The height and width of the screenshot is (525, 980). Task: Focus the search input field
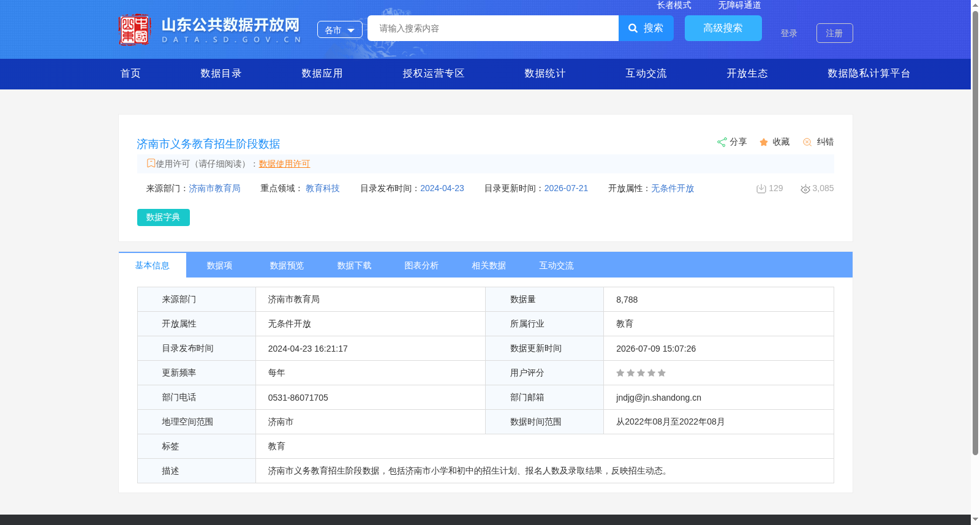[493, 28]
